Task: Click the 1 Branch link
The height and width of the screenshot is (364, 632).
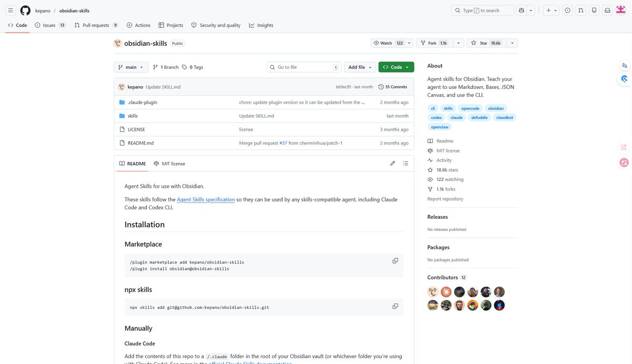Action: (165, 67)
